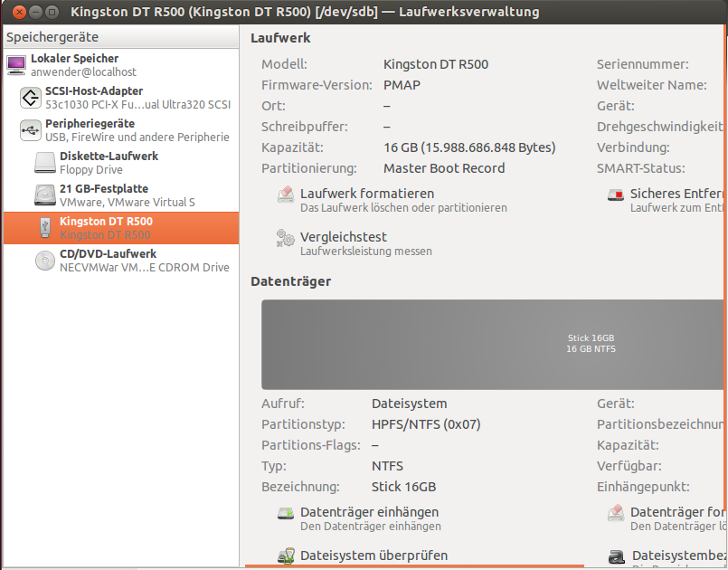This screenshot has width=728, height=570.
Task: Click the Datenträger einhängen drive icon
Action: point(286,513)
